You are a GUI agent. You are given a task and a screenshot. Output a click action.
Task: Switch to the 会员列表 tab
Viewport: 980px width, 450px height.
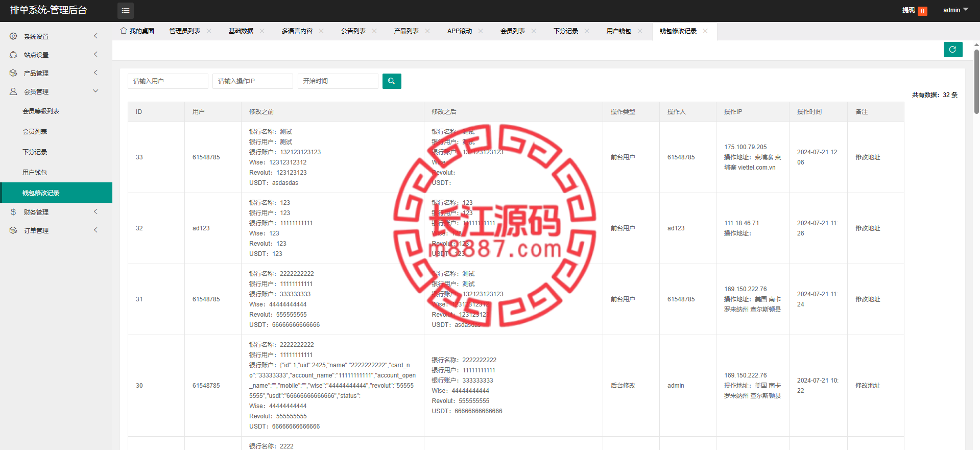513,31
